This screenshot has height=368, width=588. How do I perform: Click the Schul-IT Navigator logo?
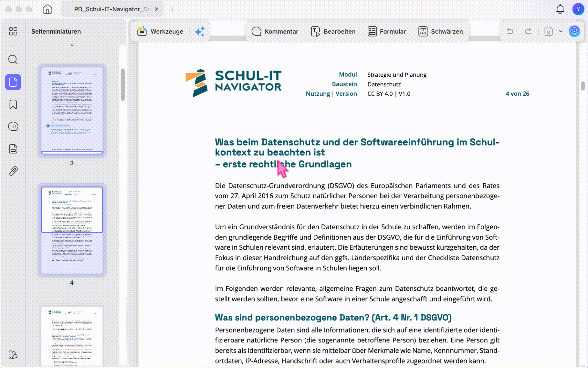(x=234, y=83)
